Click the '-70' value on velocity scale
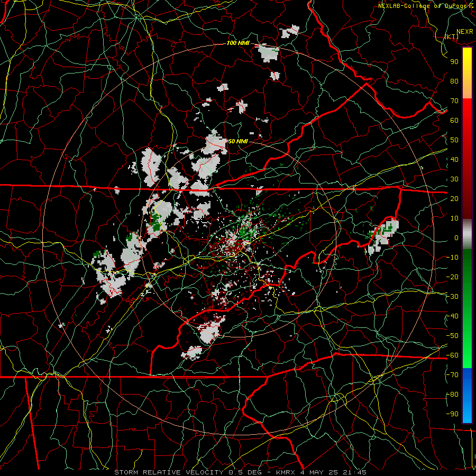The width and height of the screenshot is (476, 476). 452,375
